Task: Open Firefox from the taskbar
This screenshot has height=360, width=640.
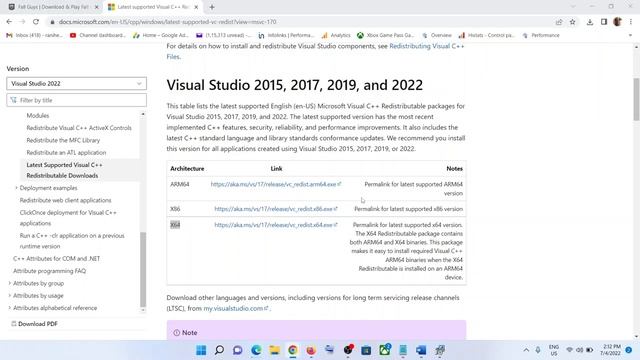Action: 311,350
